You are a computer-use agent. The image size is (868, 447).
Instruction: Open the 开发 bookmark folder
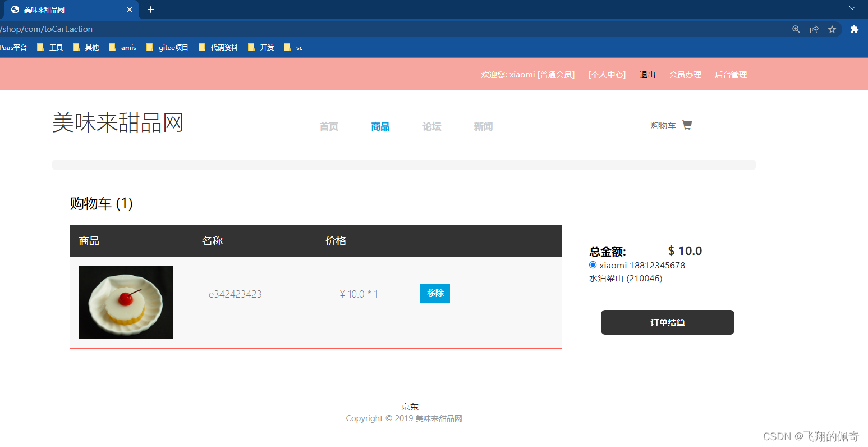(x=261, y=48)
